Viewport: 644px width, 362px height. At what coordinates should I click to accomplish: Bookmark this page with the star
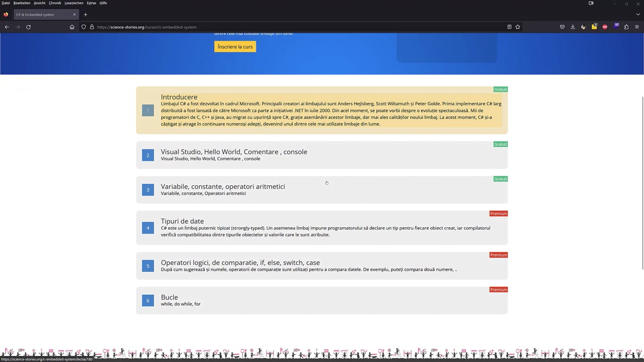pos(518,27)
